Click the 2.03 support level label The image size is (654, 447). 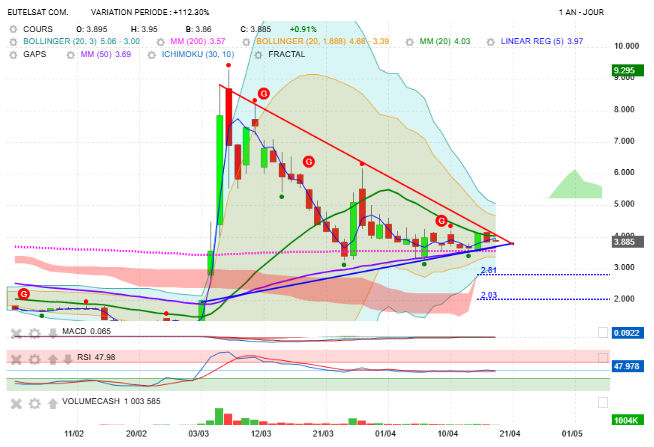click(488, 295)
